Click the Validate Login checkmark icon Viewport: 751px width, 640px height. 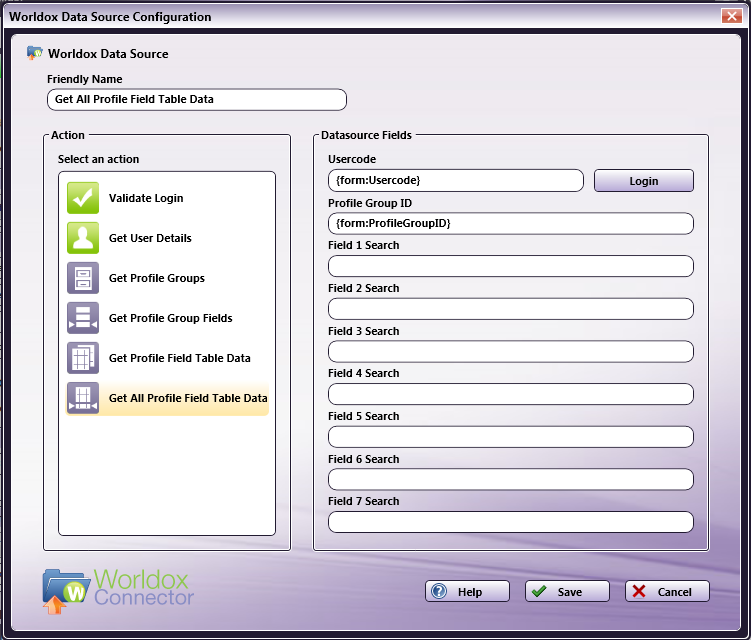83,198
